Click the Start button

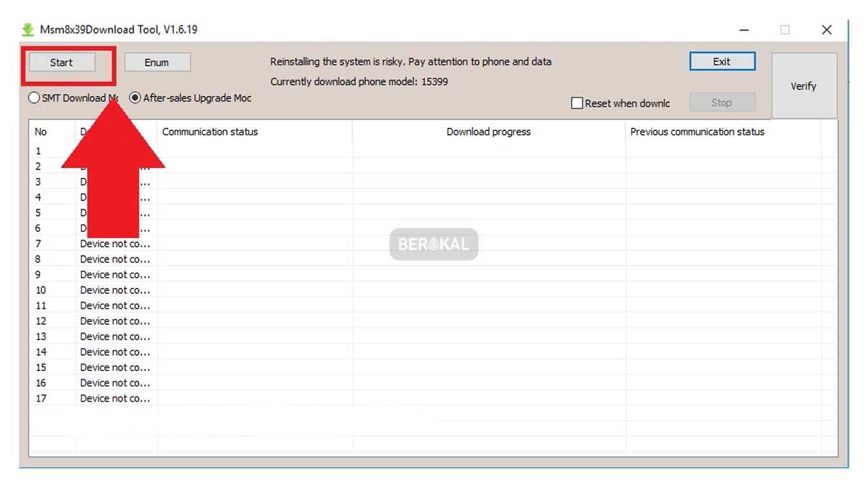pyautogui.click(x=62, y=62)
